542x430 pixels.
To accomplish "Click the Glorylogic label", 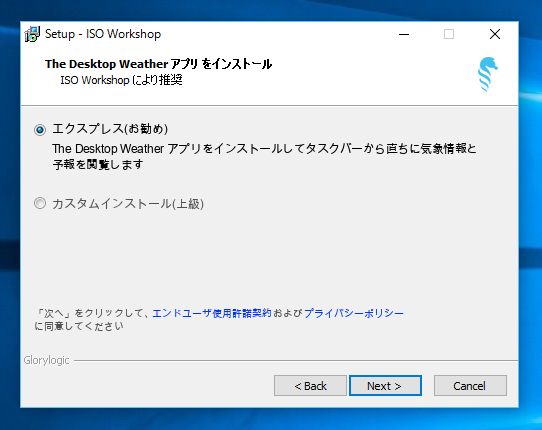I will tap(46, 361).
